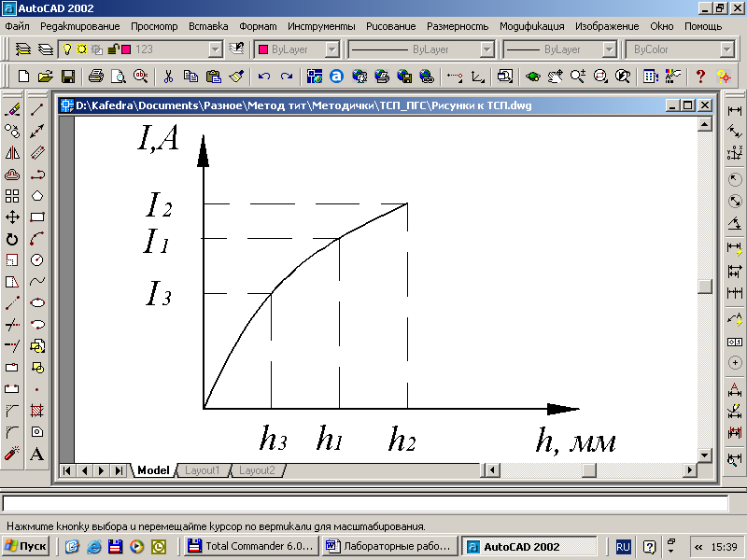The image size is (747, 560).
Task: Click the horizontal scrollbar thumb
Action: [589, 470]
